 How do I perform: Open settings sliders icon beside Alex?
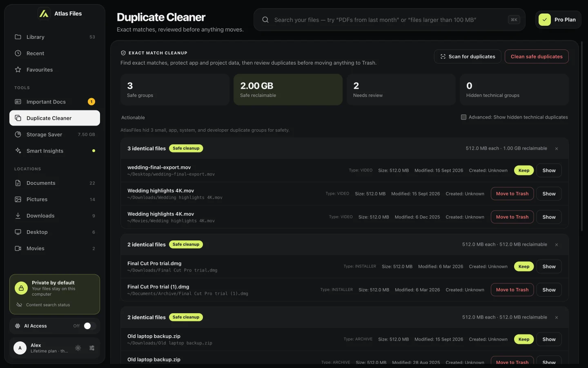(92, 348)
